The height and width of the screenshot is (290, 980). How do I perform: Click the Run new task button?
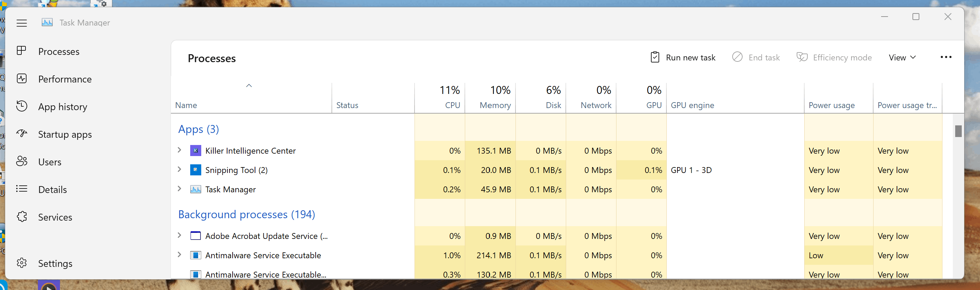tap(683, 58)
